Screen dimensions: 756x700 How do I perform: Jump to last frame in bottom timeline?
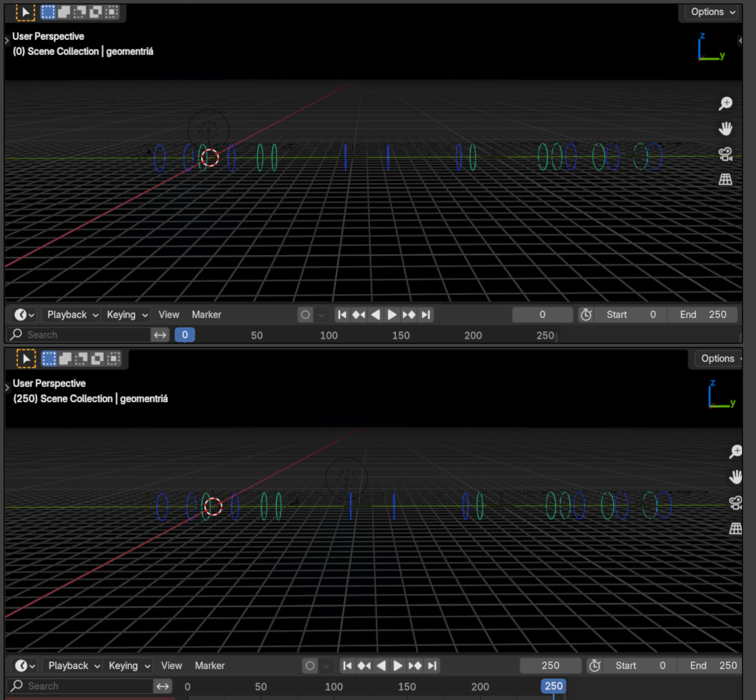432,666
